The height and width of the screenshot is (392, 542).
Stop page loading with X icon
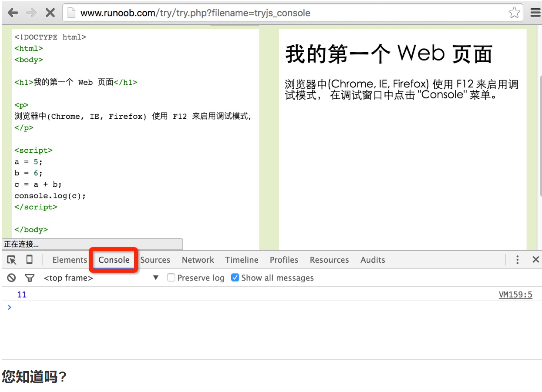pos(50,13)
